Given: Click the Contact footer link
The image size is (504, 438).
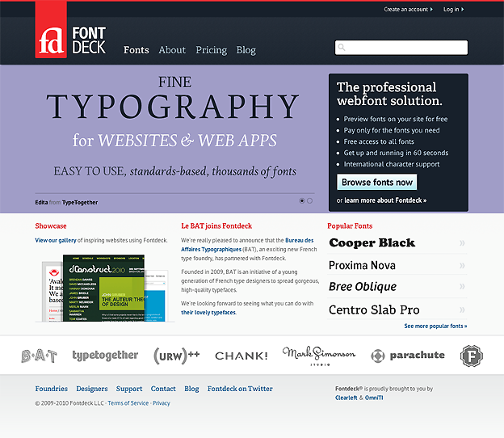Looking at the screenshot, I should coord(163,389).
